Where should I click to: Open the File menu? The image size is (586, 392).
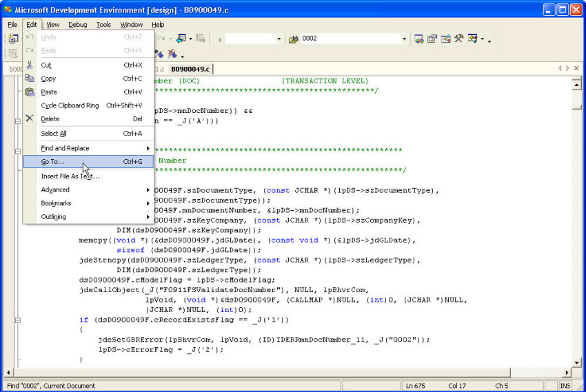pos(12,25)
